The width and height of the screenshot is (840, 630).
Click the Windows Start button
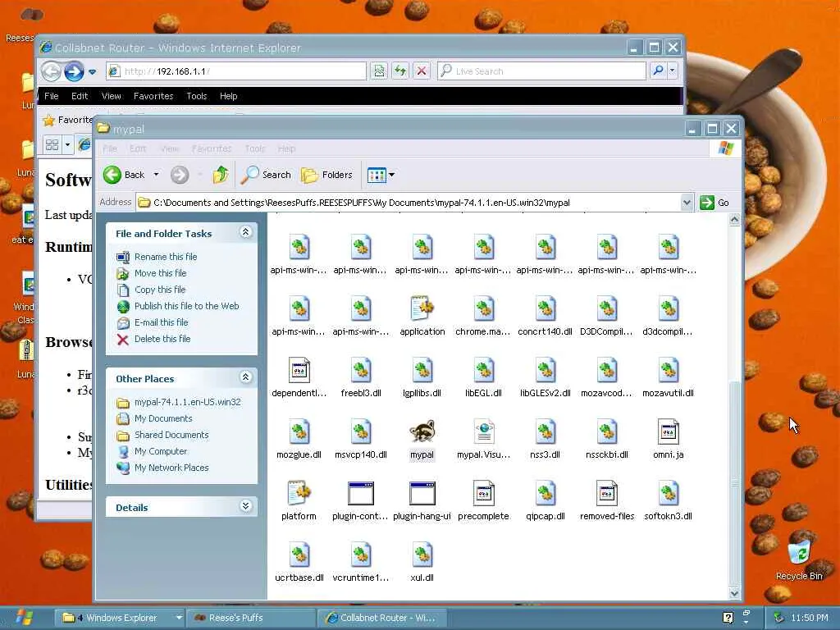tap(22, 618)
